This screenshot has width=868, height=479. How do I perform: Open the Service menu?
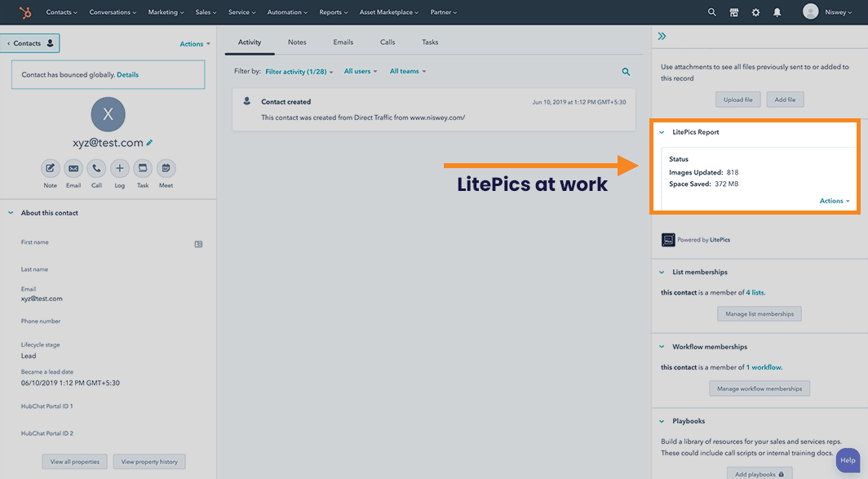point(242,12)
